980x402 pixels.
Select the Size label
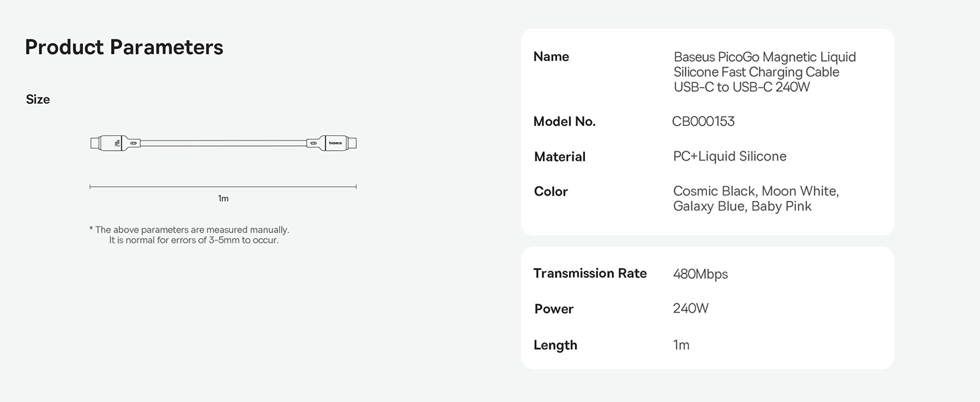pyautogui.click(x=38, y=99)
